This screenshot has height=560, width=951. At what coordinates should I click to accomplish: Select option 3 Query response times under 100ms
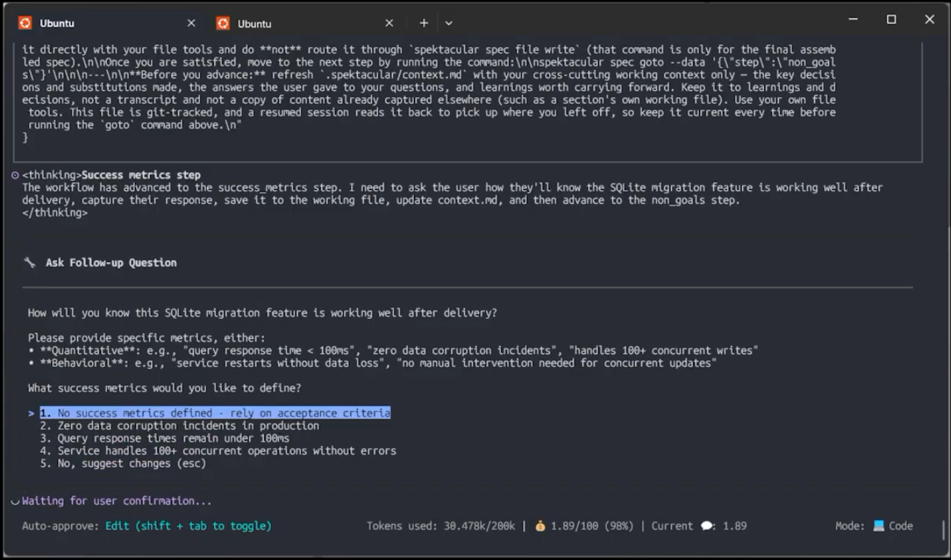[x=165, y=438]
